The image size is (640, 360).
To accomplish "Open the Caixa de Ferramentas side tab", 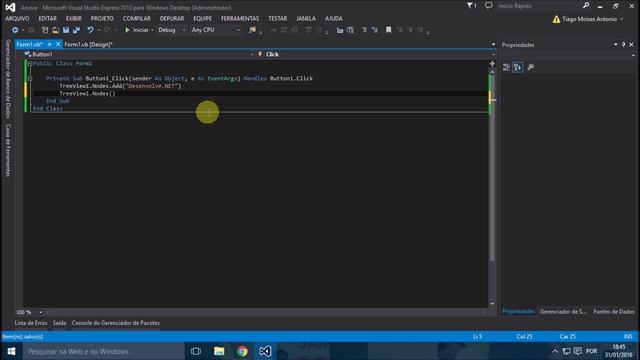I will coord(7,150).
